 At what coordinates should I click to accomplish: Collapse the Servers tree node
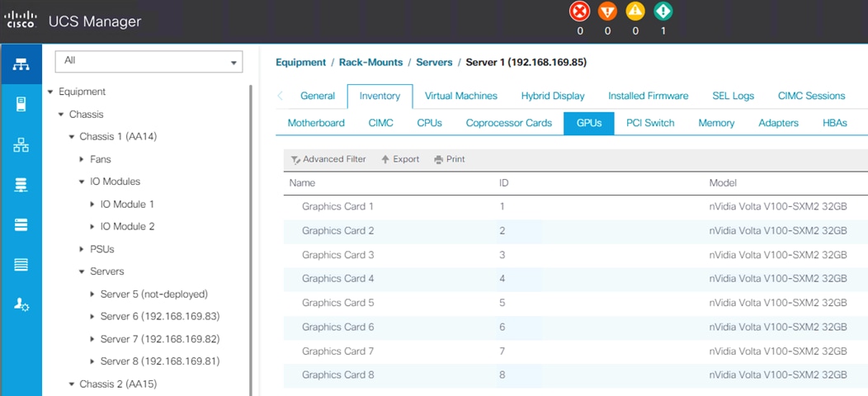(x=83, y=272)
